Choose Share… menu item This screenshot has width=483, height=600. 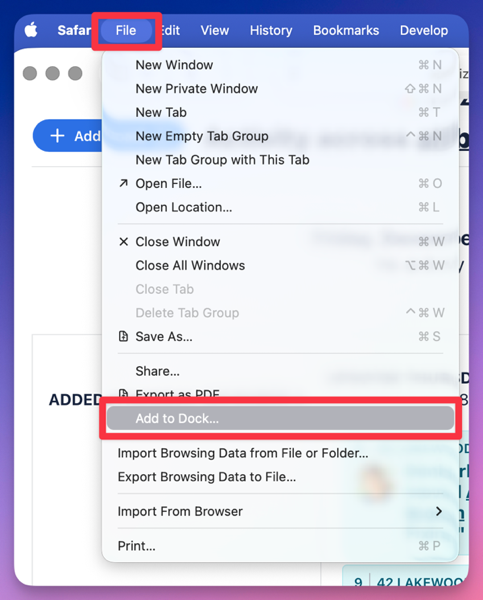pos(280,371)
